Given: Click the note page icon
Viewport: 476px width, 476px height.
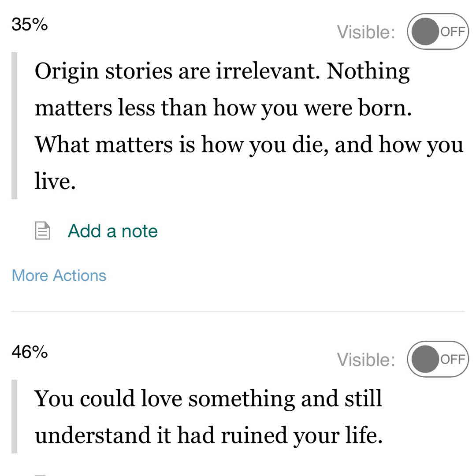Looking at the screenshot, I should pos(42,231).
